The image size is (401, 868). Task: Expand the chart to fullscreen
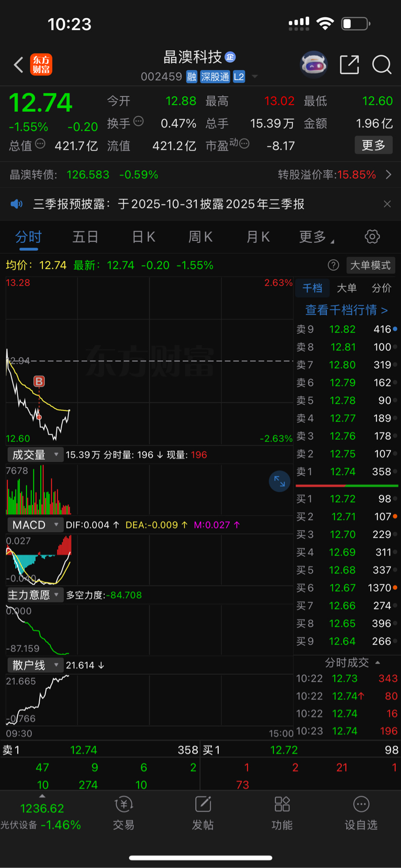(x=279, y=481)
